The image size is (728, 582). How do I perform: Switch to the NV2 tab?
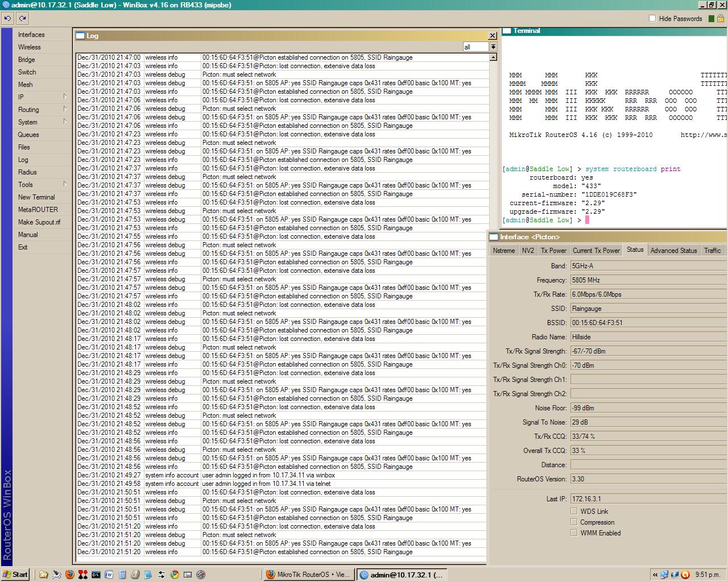pyautogui.click(x=528, y=251)
